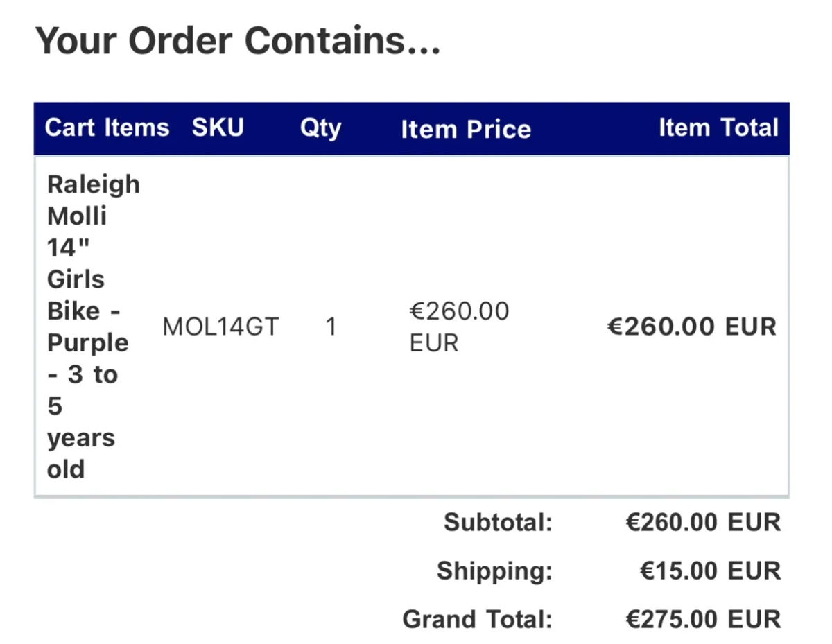Screen dimensions: 832x644
Task: Click the word 'Purple' in the product description
Action: point(87,343)
